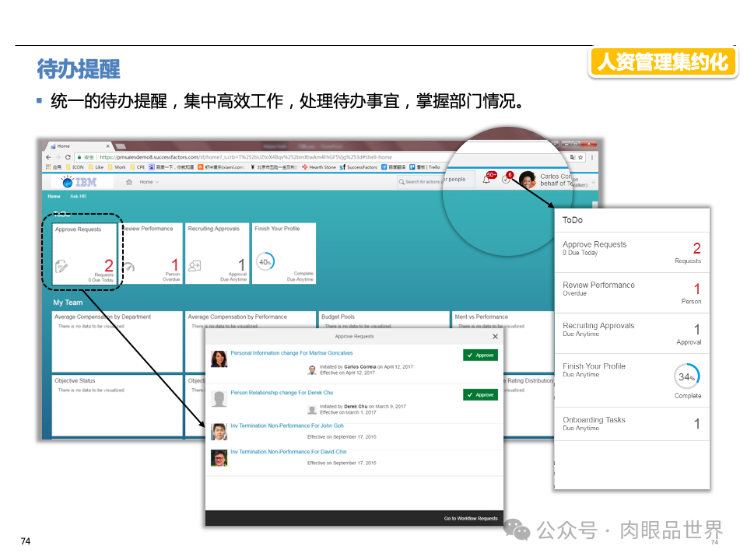This screenshot has width=747, height=560.
Task: Open the Hearth Stone bookmark
Action: click(319, 167)
